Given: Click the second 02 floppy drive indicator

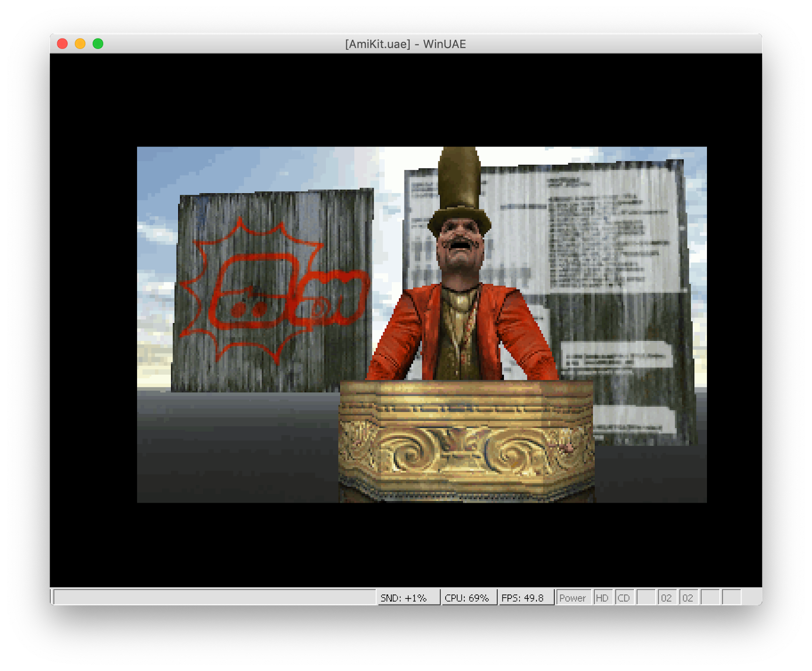Looking at the screenshot, I should pos(688,597).
